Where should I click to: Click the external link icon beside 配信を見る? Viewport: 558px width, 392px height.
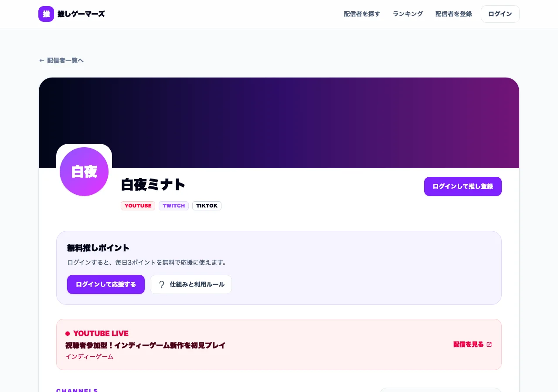click(489, 345)
